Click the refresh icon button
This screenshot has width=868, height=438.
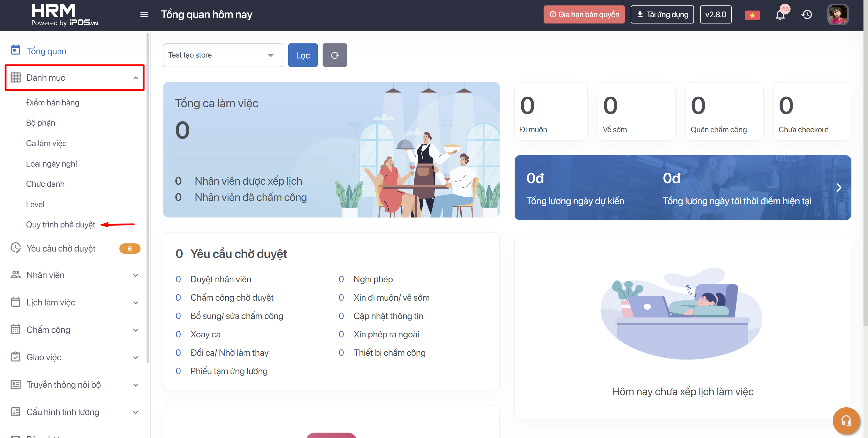click(335, 55)
